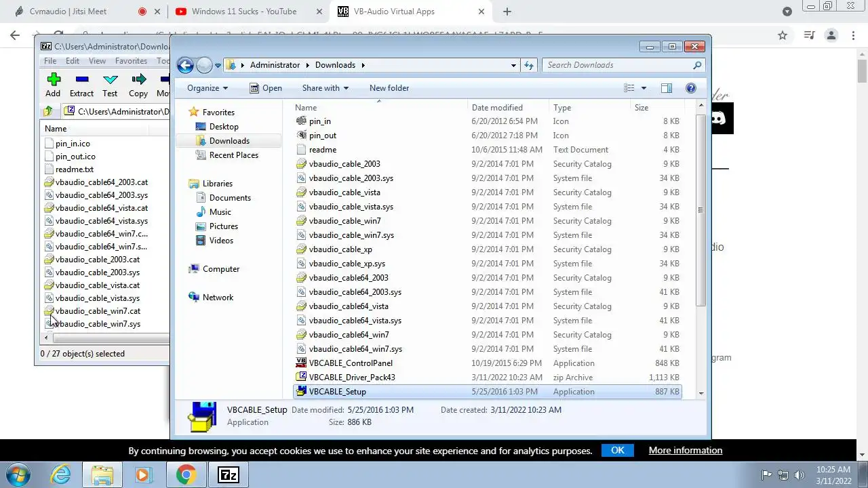The image size is (868, 488).
Task: Go back in Chrome browser
Action: [15, 35]
